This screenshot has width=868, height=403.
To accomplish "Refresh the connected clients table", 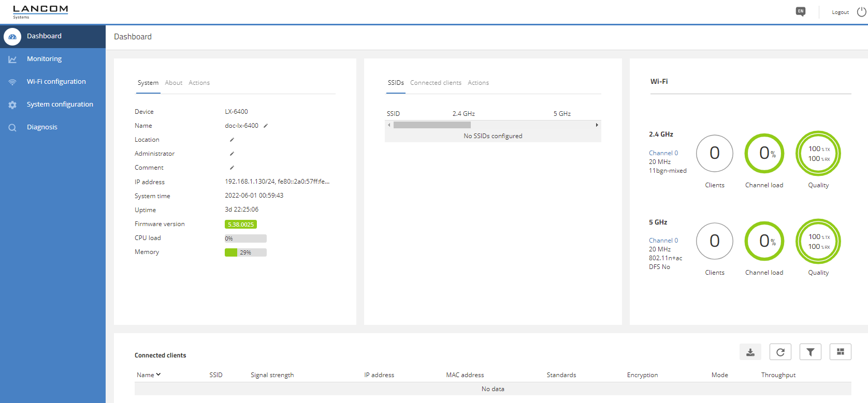I will pos(780,352).
